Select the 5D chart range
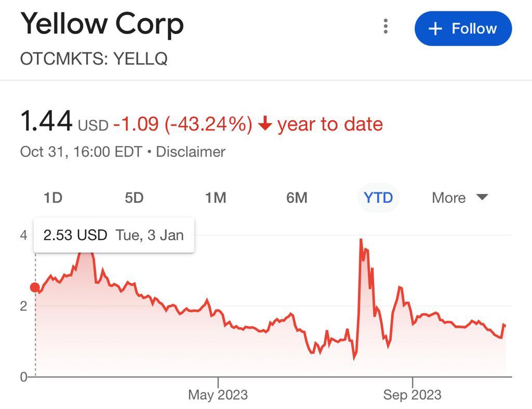 click(x=134, y=197)
